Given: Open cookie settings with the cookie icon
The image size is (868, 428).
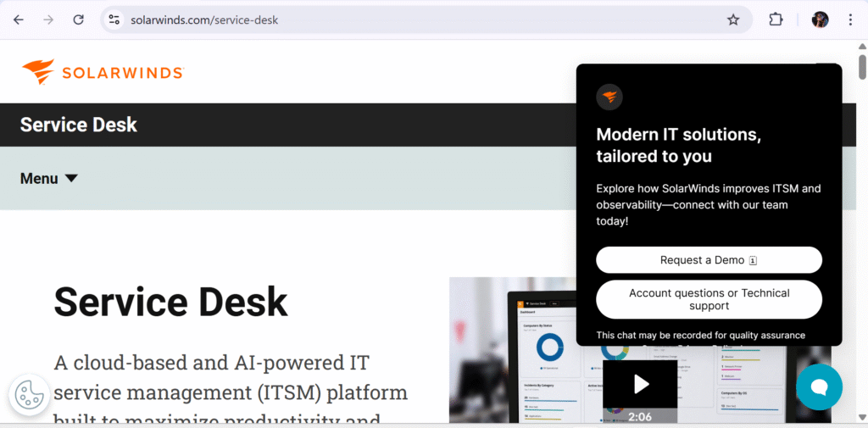Looking at the screenshot, I should tap(30, 395).
